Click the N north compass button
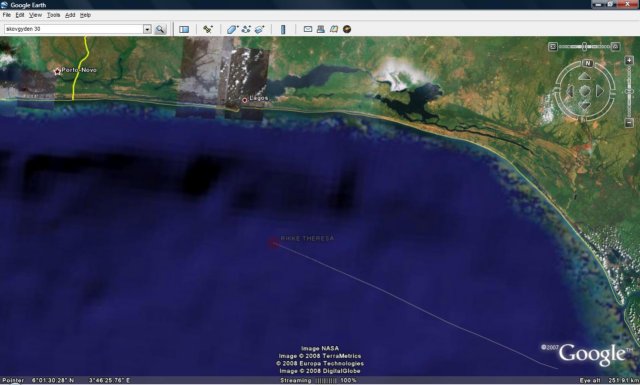640x385 pixels. coord(588,63)
